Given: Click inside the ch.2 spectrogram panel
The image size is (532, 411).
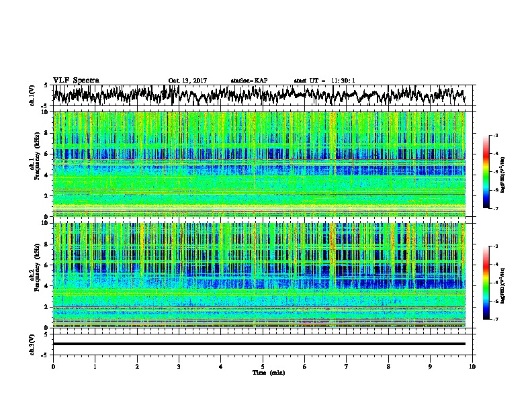Looking at the screenshot, I should (259, 275).
